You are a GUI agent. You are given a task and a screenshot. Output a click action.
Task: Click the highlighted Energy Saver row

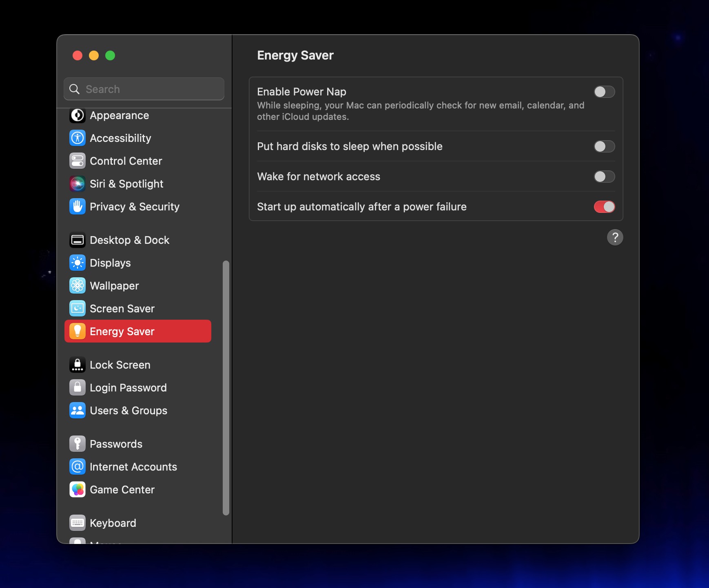[138, 332]
